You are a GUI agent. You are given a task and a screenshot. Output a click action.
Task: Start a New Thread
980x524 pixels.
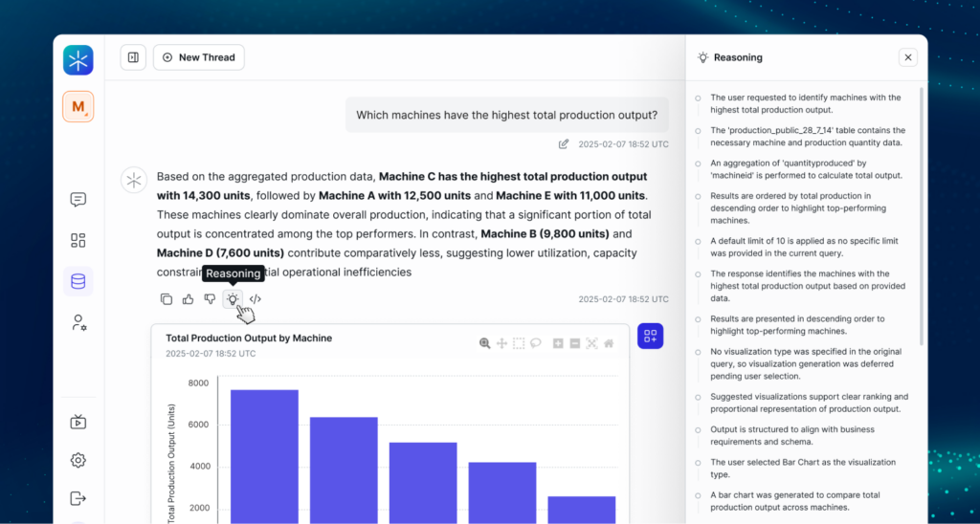(199, 57)
